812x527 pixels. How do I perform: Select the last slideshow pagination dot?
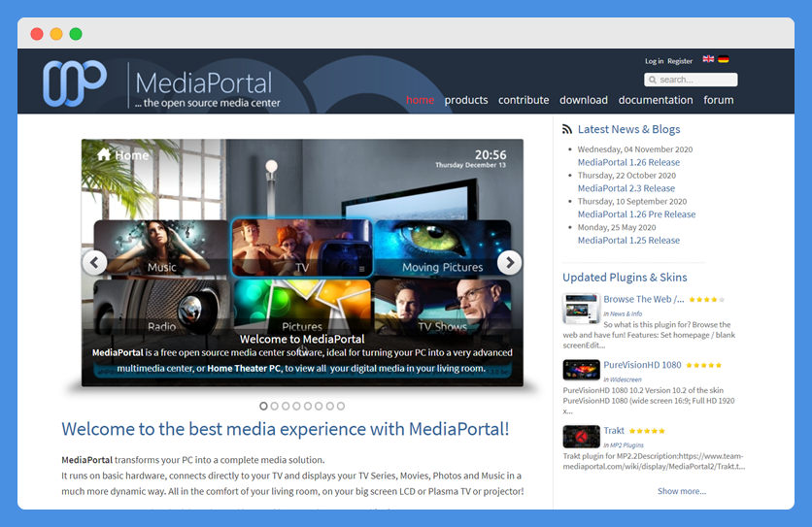[340, 406]
